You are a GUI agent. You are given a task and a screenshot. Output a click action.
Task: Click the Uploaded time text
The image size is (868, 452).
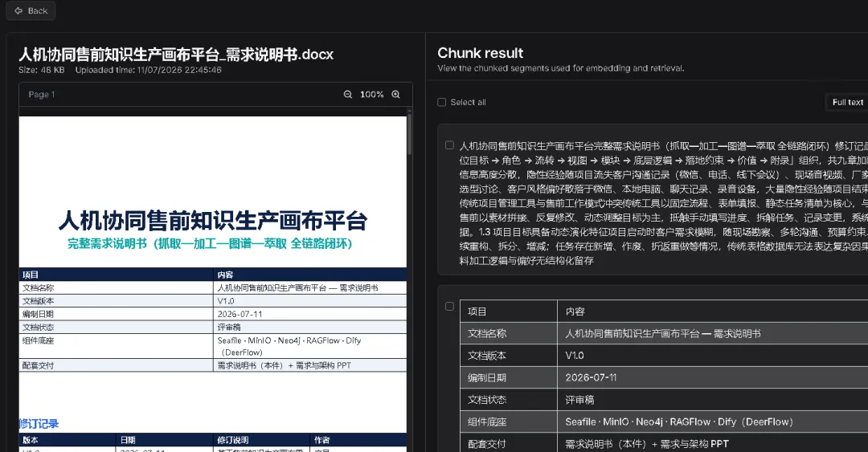149,71
